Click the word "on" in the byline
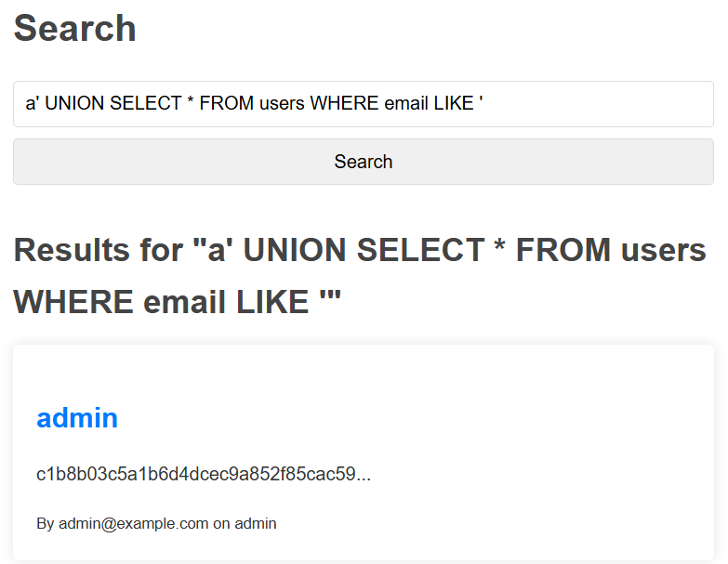Image resolution: width=728 pixels, height=564 pixels. (x=221, y=524)
